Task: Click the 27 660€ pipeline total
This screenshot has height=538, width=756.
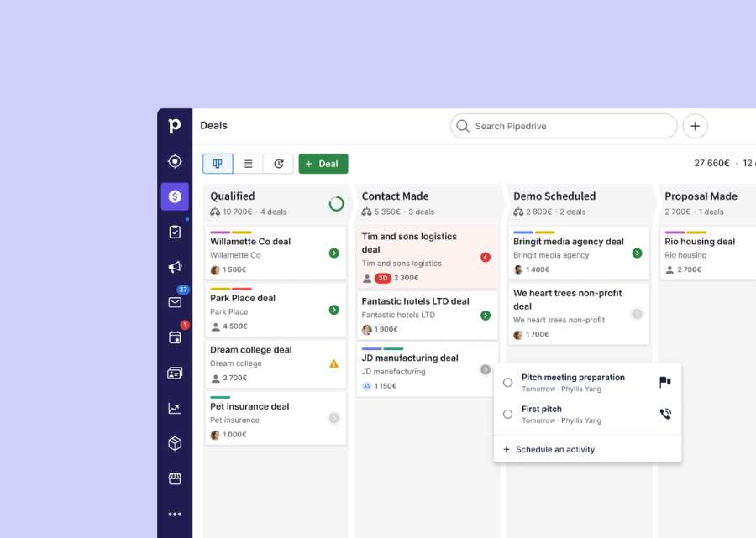Action: coord(711,164)
